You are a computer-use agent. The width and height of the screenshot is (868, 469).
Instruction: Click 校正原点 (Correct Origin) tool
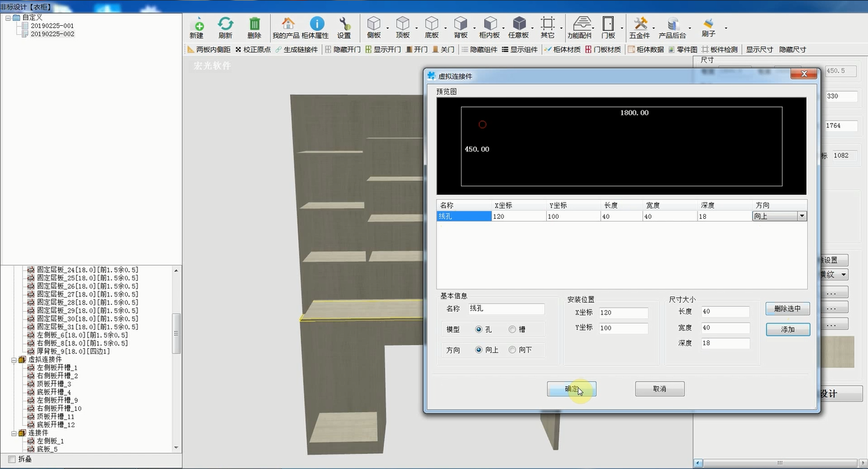[253, 50]
